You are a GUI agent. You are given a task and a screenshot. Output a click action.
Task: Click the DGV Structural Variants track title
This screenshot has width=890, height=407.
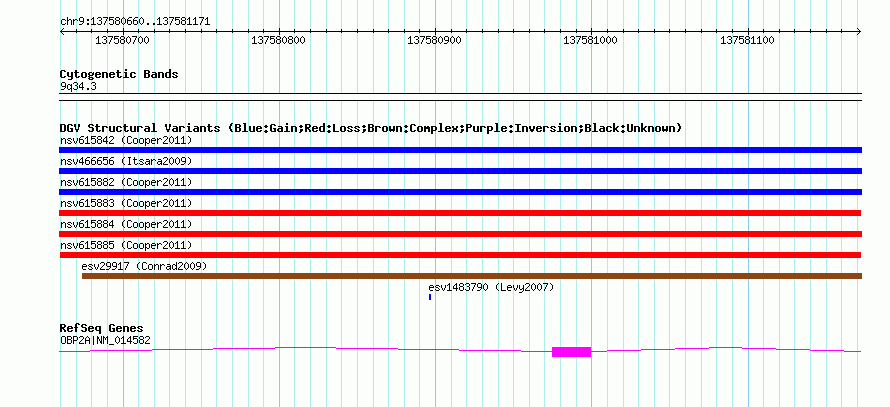point(371,128)
